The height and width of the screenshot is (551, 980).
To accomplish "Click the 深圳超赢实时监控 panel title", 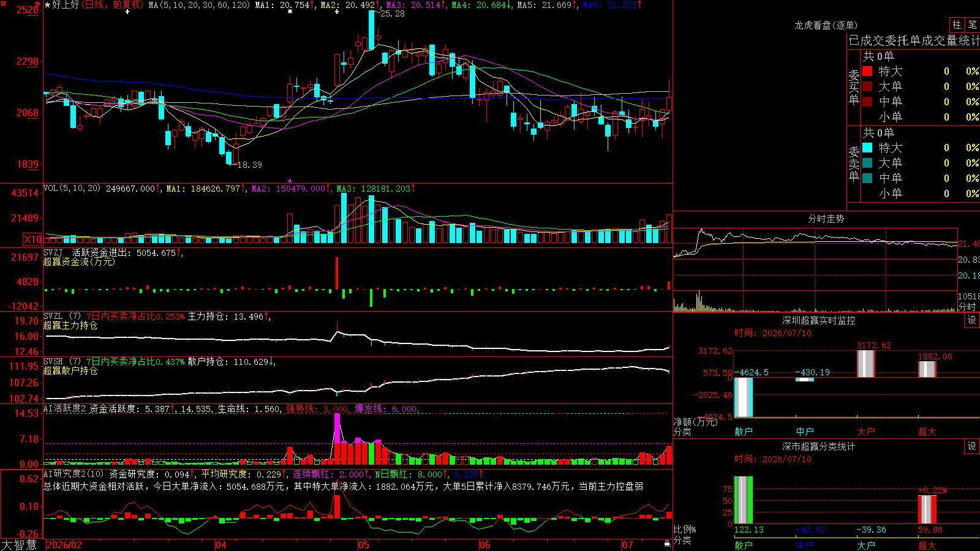I will click(819, 320).
